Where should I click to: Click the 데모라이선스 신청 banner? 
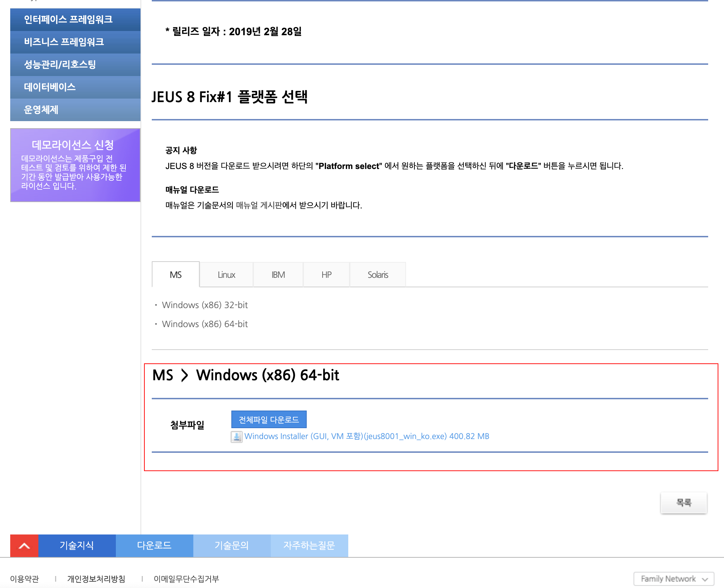pyautogui.click(x=75, y=165)
